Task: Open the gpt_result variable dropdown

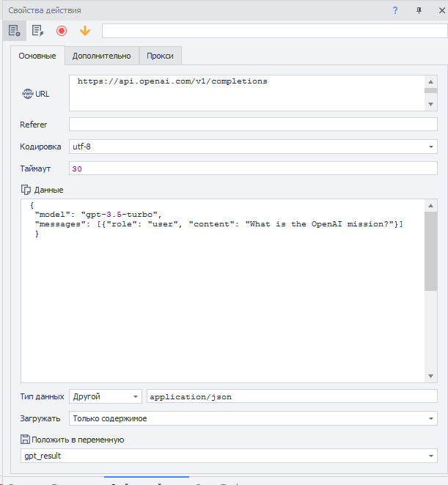Action: point(431,456)
